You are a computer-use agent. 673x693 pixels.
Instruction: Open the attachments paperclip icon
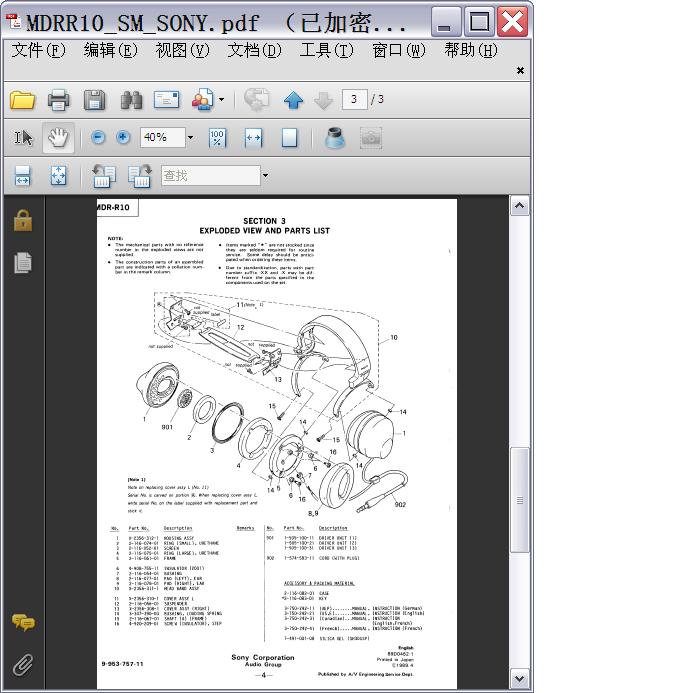coord(23,665)
